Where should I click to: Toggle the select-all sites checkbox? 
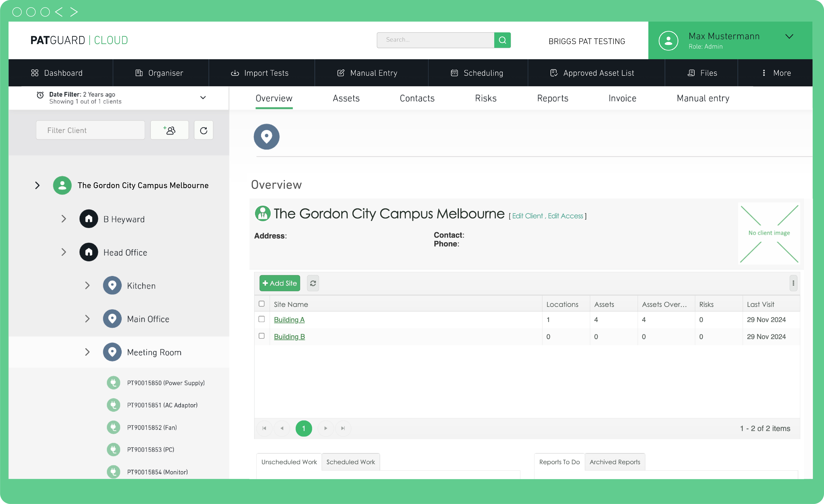(261, 304)
